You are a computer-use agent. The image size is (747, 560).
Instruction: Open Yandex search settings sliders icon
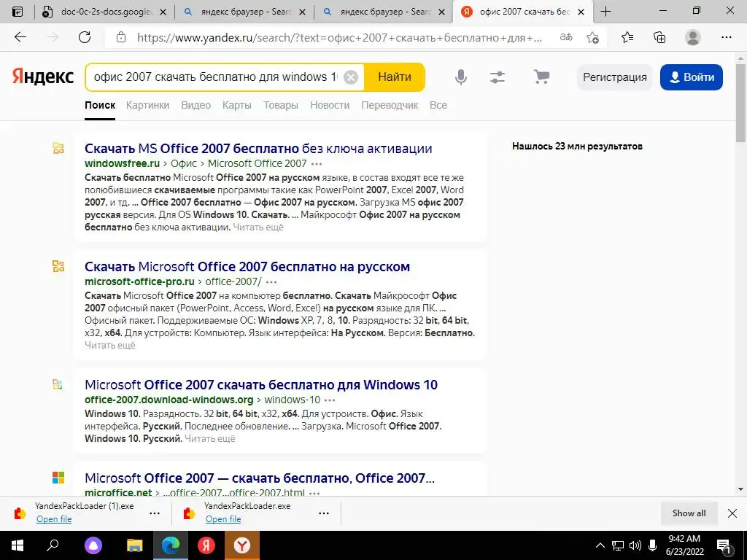tap(498, 77)
